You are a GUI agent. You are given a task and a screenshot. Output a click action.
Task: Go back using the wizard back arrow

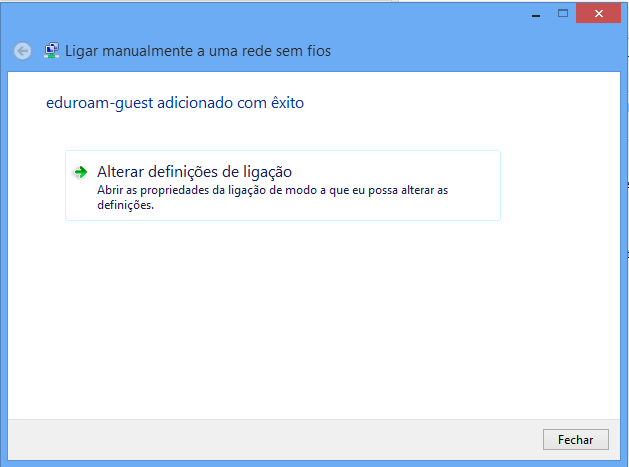click(22, 51)
